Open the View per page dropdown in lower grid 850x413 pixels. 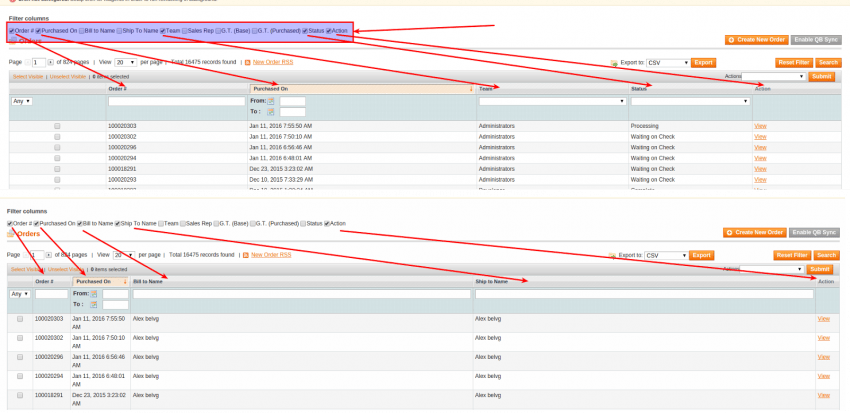coord(123,255)
